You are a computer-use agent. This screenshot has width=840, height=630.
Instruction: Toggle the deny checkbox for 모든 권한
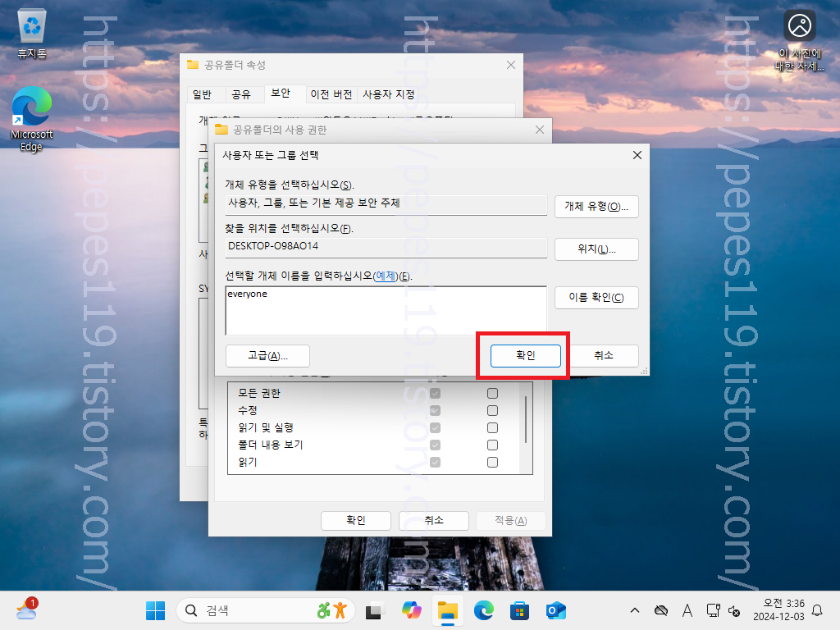pos(492,394)
